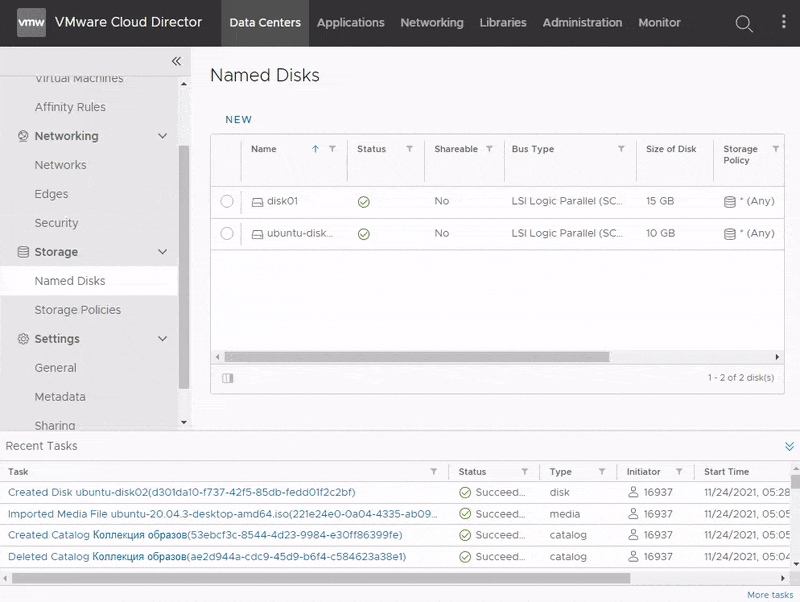Filter Recent Tasks by Initiator column
Screen dimensions: 800x602
coord(679,472)
